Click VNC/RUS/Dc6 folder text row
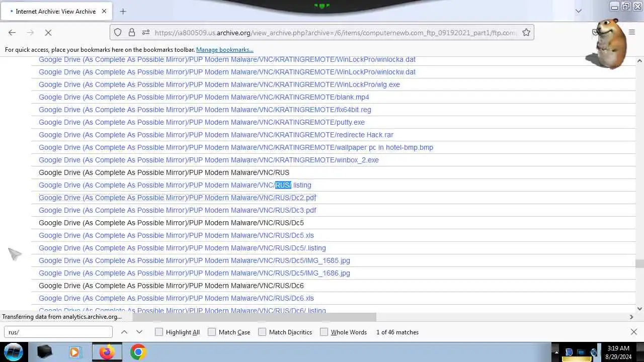644x362 pixels. tap(171, 286)
